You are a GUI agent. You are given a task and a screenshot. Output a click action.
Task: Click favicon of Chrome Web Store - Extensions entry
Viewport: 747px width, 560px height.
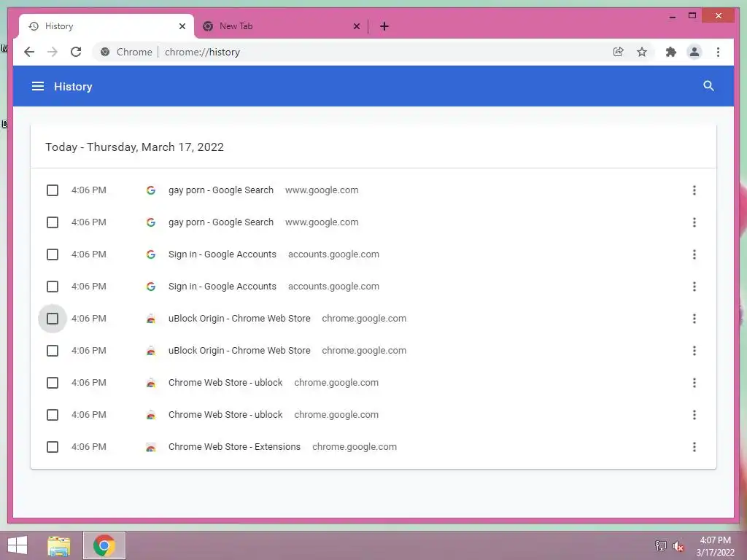(150, 447)
